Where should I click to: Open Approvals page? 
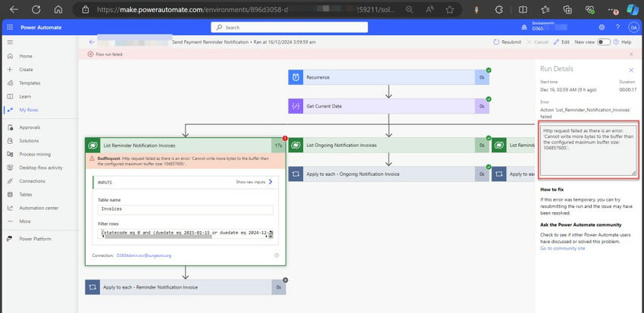[30, 127]
